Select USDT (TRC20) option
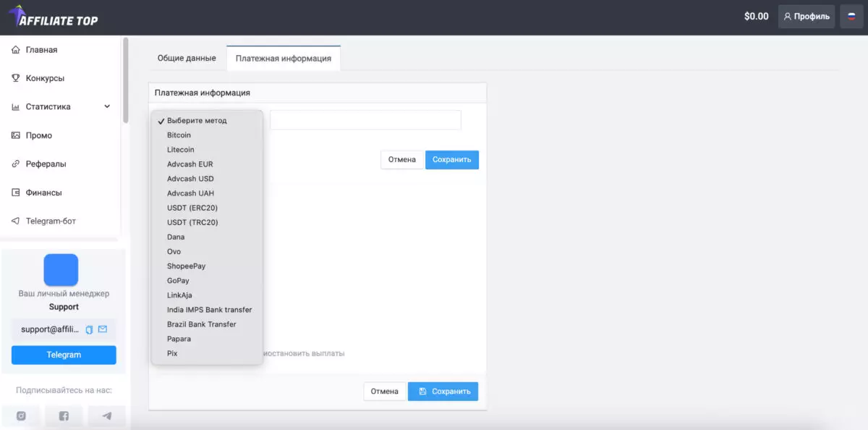The width and height of the screenshot is (868, 430). coord(206,222)
